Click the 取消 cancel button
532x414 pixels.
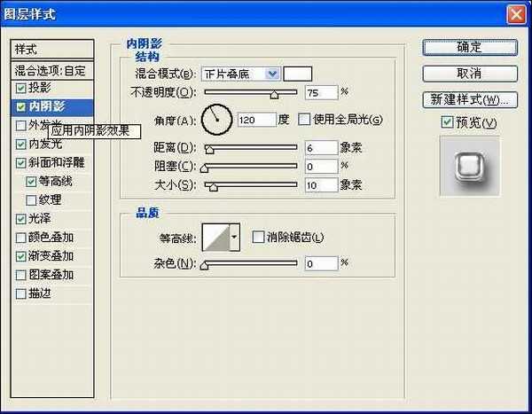[469, 73]
